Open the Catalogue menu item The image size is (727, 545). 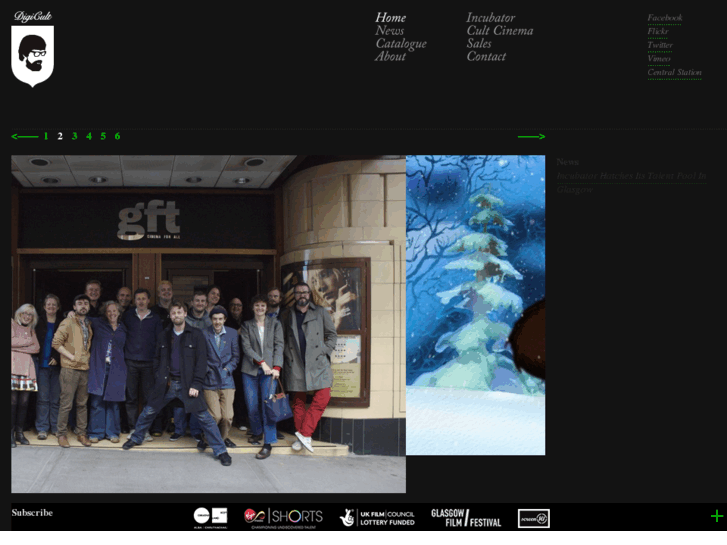(x=401, y=44)
